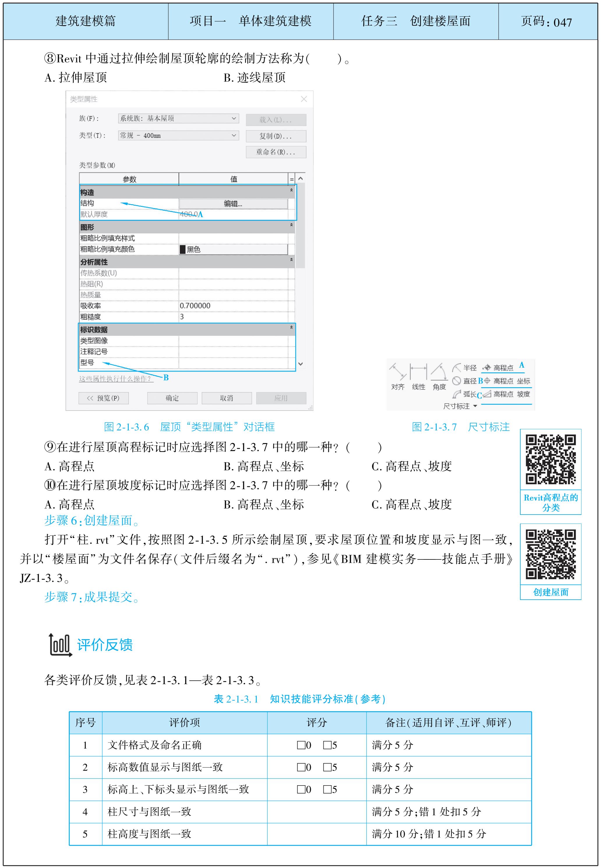
Task: Open the 这些属性执行什么操作? help link
Action: coord(116,378)
